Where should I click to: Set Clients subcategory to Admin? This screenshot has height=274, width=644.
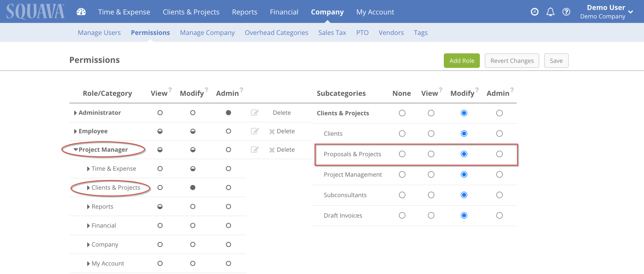(x=499, y=134)
